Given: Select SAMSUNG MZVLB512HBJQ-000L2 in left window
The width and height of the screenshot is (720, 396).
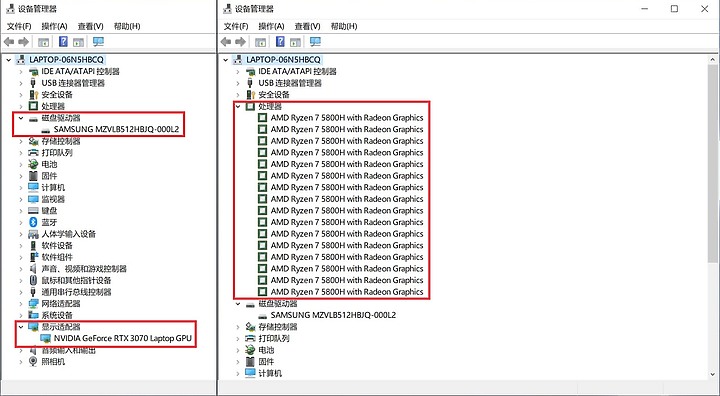Looking at the screenshot, I should click(116, 130).
